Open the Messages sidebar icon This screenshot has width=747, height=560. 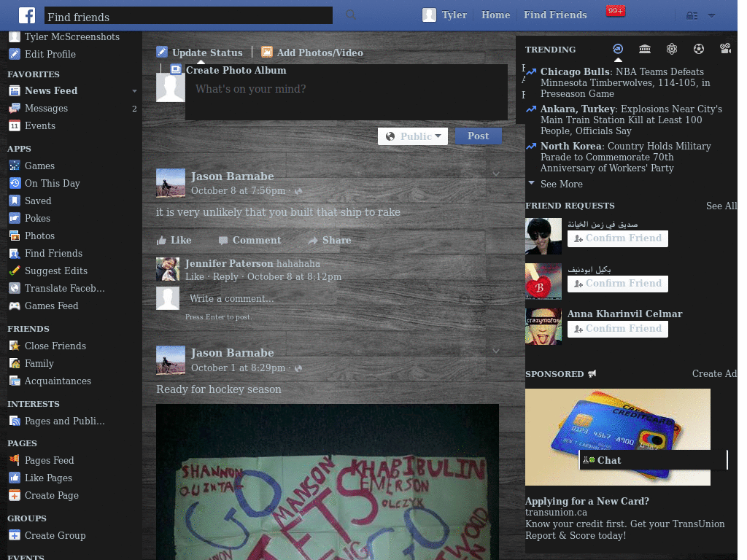(15, 108)
